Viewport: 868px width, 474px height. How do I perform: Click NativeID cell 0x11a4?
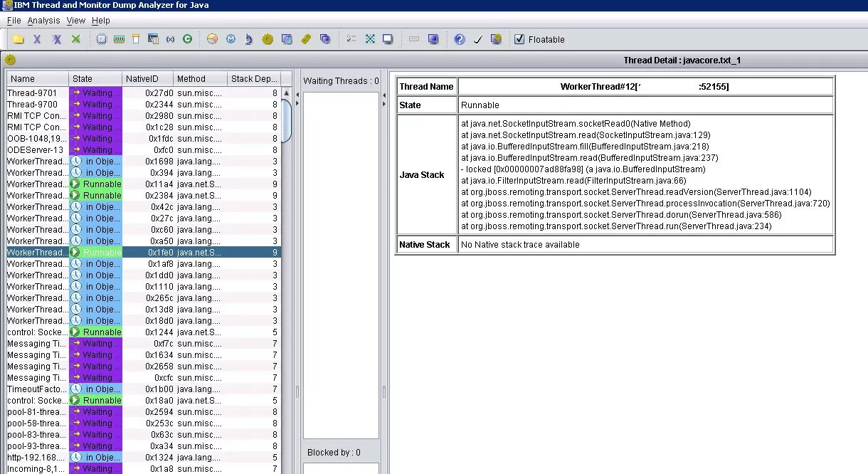pos(148,184)
